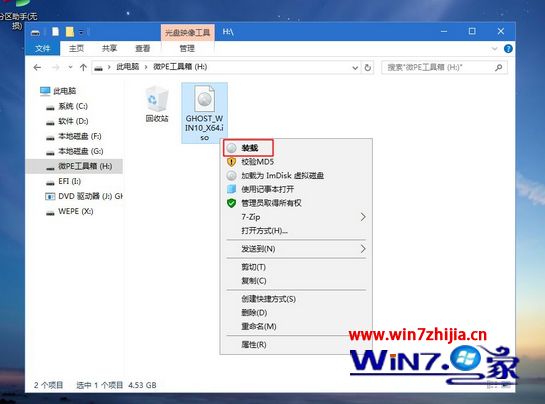Click the disc icon beside 装载
The width and height of the screenshot is (545, 404).
[231, 148]
